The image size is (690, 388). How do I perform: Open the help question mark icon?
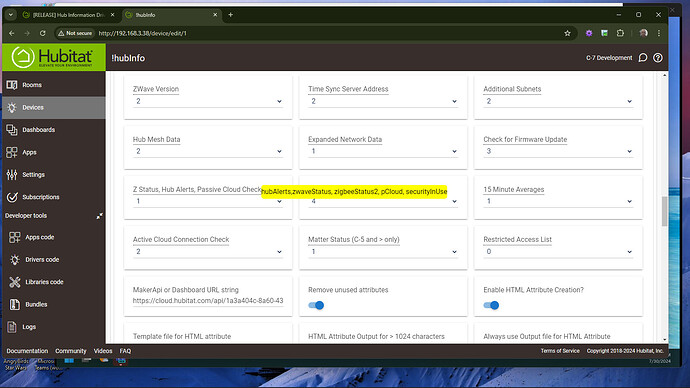658,58
